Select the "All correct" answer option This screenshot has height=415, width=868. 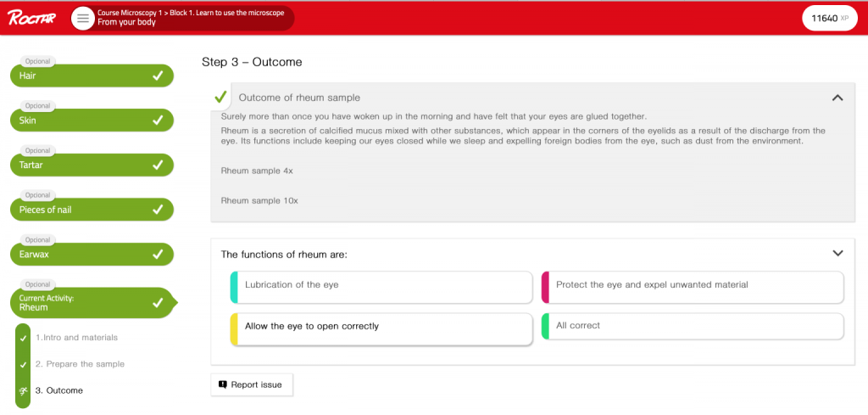coord(693,326)
